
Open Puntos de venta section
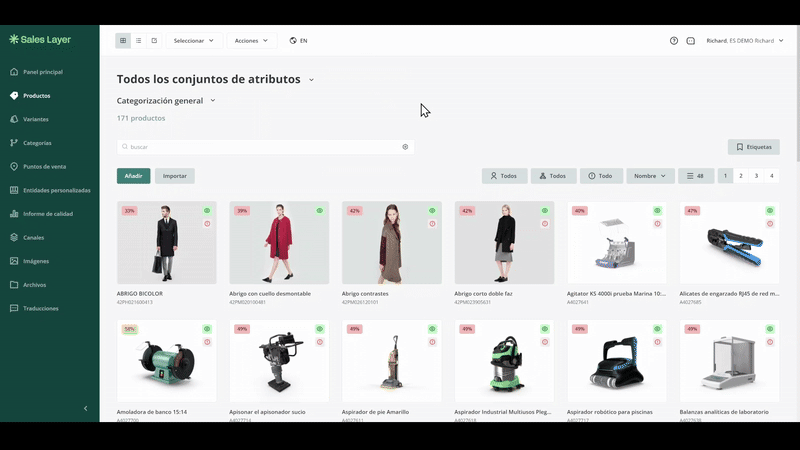(x=44, y=167)
